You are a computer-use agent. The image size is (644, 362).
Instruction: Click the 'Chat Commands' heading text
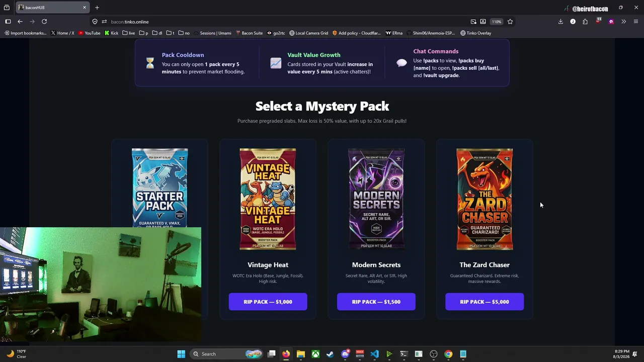click(x=436, y=51)
